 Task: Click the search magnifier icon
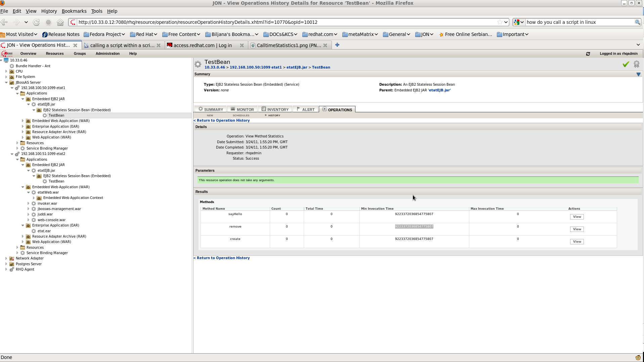click(637, 22)
